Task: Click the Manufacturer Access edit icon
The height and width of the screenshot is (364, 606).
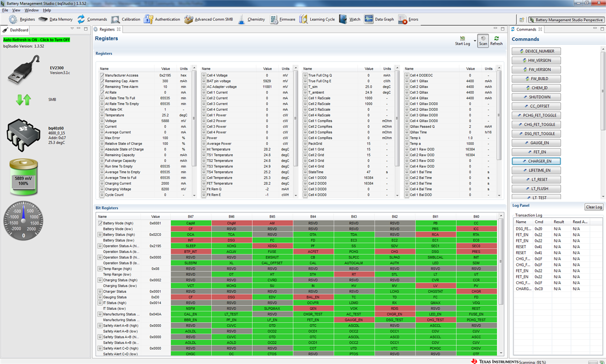Action: 102,75
